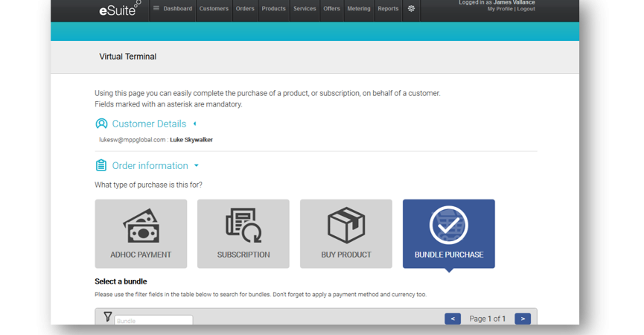Click the eSuite logo
644x335 pixels.
[118, 10]
